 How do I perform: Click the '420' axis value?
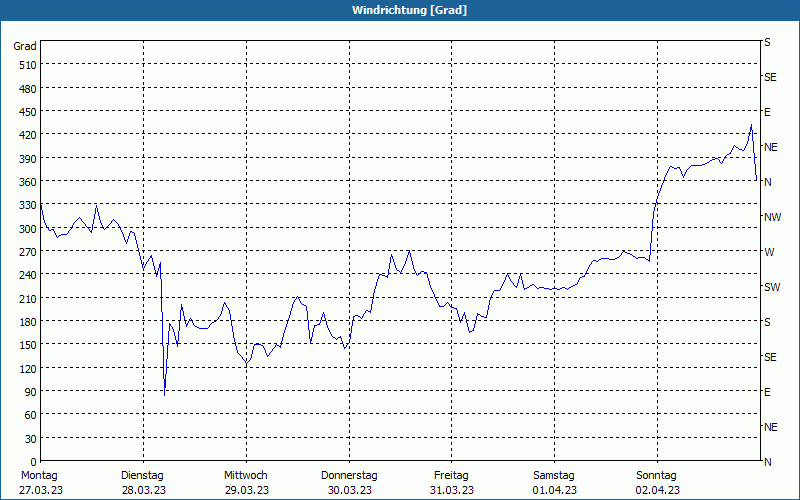click(28, 135)
